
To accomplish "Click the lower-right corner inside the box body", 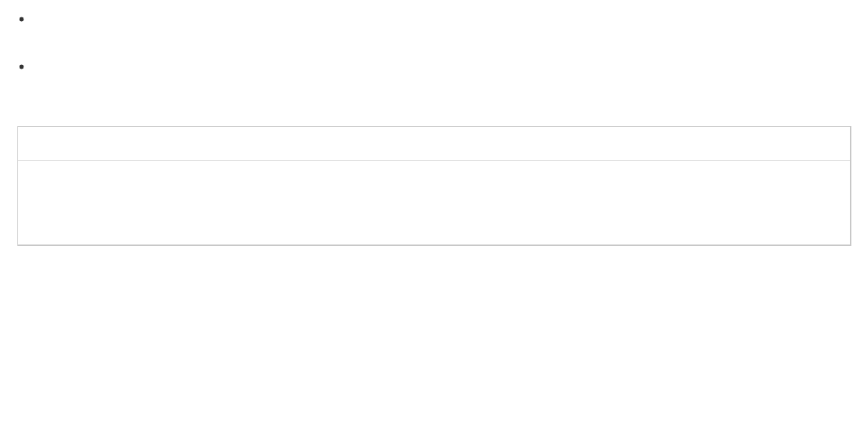I will 840,237.
